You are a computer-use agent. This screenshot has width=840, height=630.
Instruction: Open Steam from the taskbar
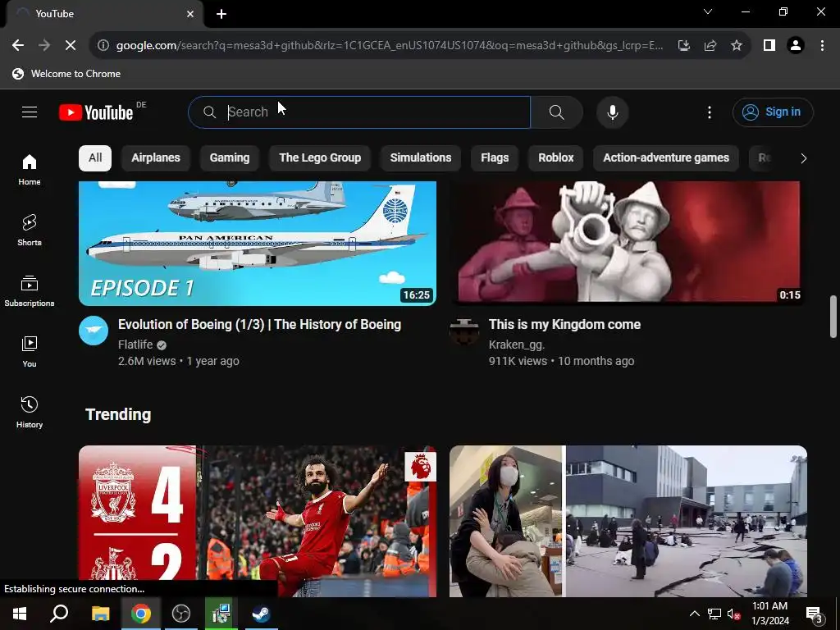point(261,614)
